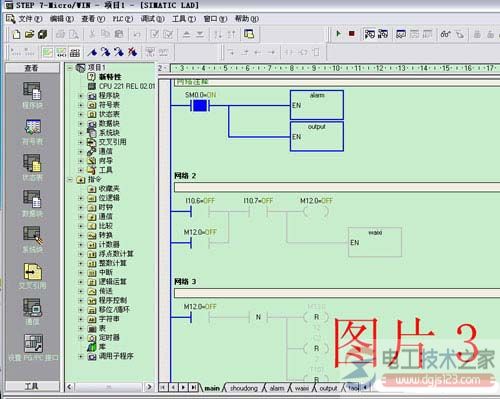The height and width of the screenshot is (399, 500).
Task: Expand the 位逻辑 instruction folder
Action: point(81,198)
